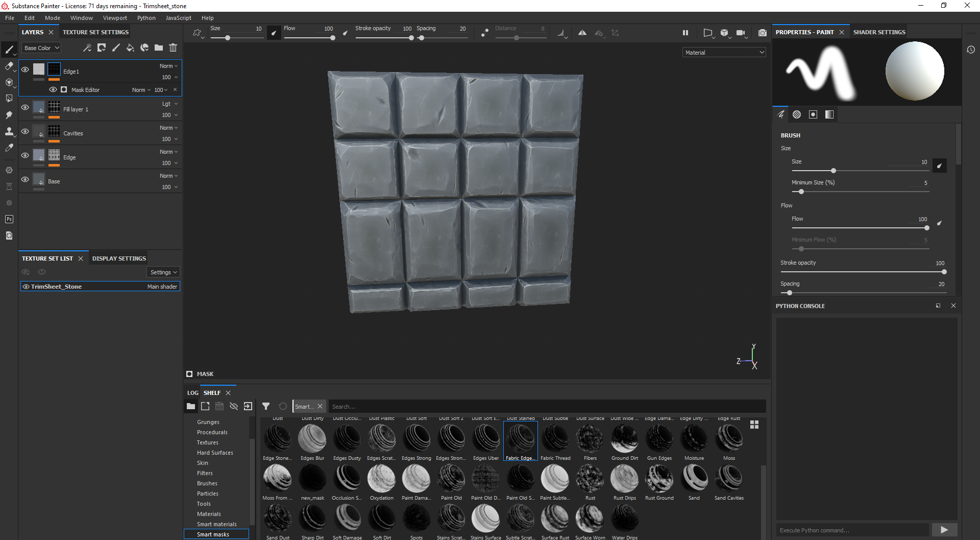Open the Export to Photoshop icon
The height and width of the screenshot is (540, 980).
pos(9,219)
